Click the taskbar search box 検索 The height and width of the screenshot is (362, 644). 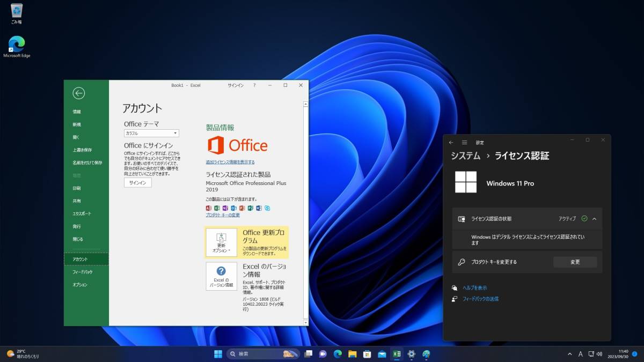[262, 354]
